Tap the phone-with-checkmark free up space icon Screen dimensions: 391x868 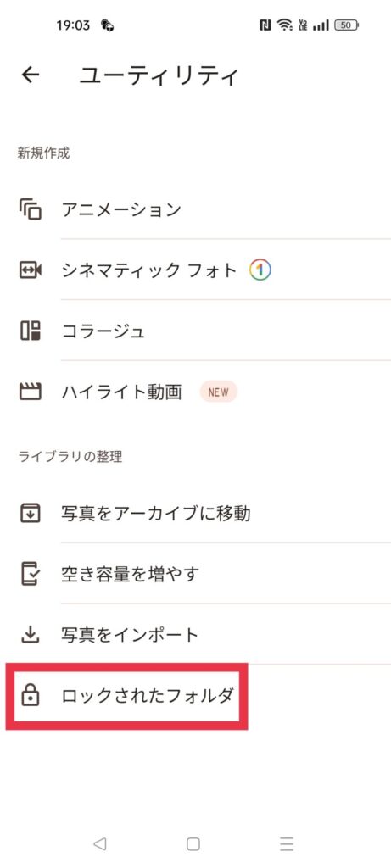point(31,574)
